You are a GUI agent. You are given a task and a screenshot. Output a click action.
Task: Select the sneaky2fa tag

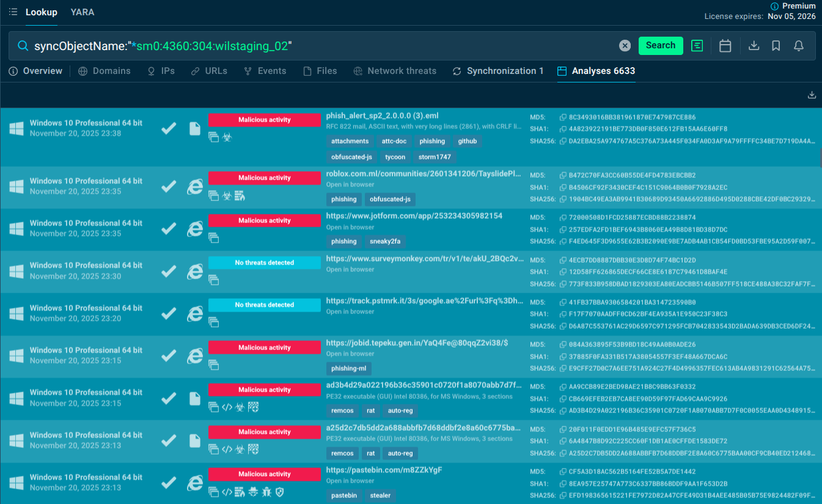pyautogui.click(x=384, y=241)
